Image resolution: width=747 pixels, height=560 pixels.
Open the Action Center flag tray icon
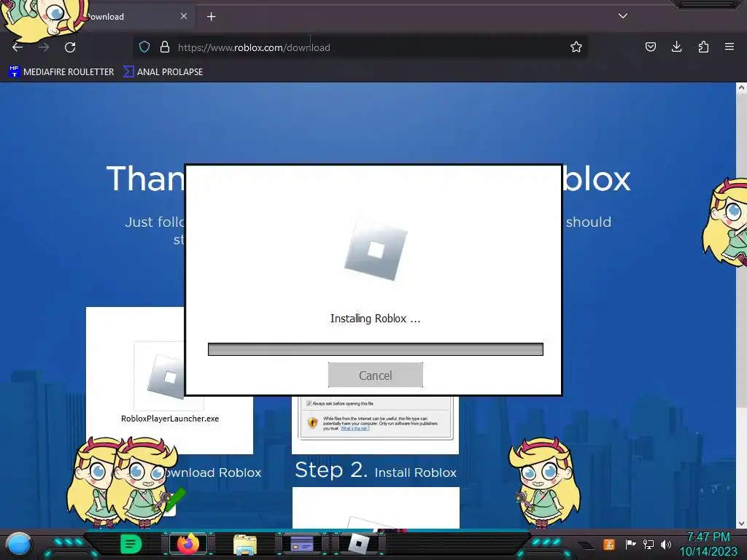click(x=630, y=544)
